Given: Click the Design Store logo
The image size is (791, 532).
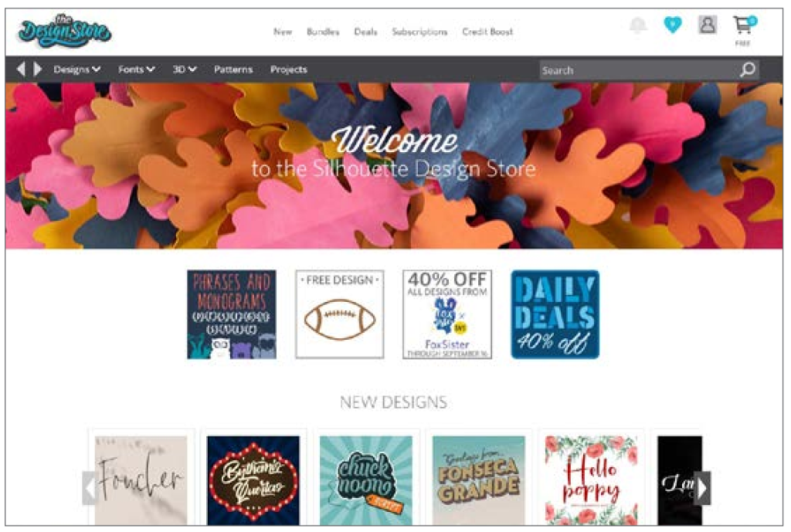Looking at the screenshot, I should click(65, 31).
